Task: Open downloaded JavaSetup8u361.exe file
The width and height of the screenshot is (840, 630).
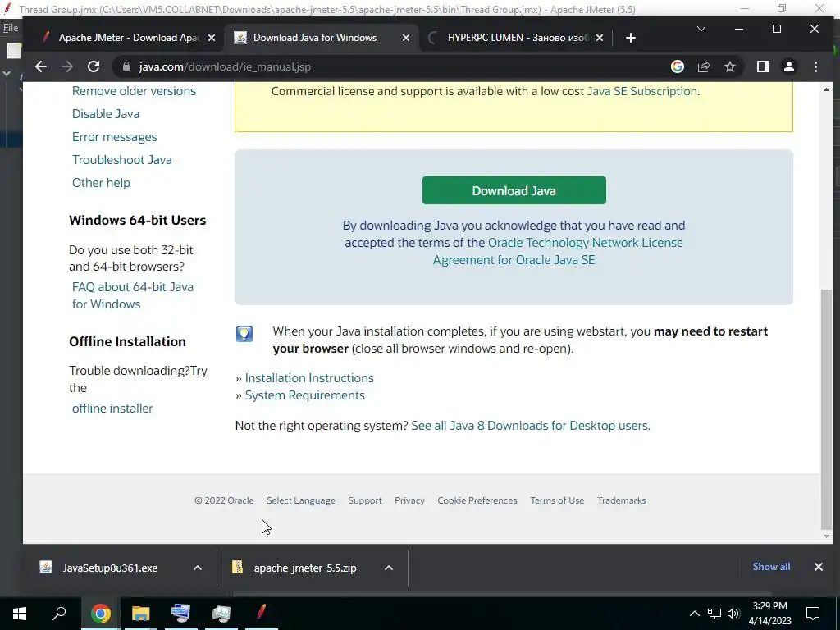Action: tap(110, 568)
